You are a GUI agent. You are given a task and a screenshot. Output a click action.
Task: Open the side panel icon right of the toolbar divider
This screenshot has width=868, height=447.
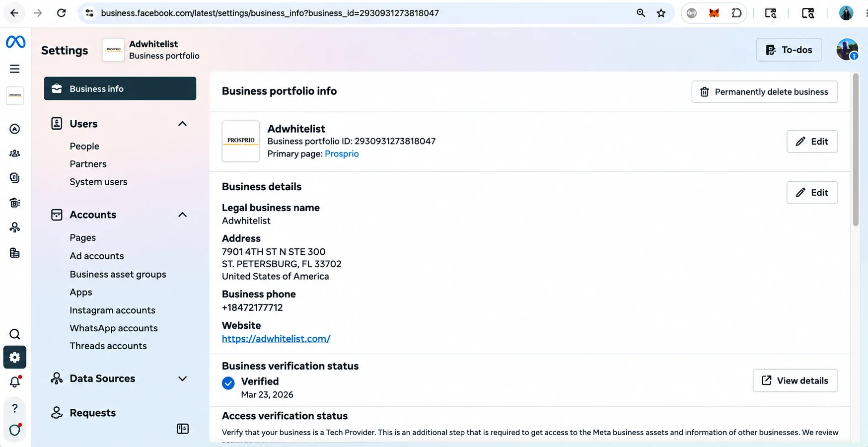click(808, 13)
